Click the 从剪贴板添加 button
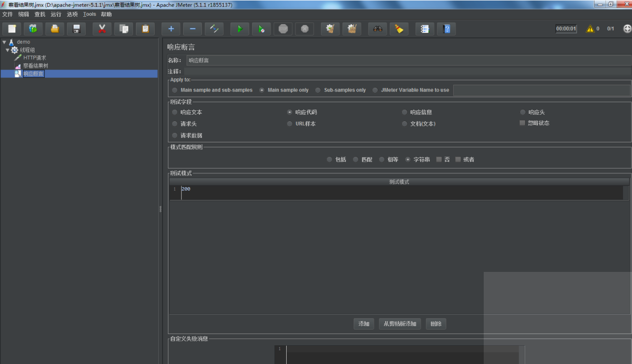Viewport: 632px width, 364px height. pyautogui.click(x=400, y=324)
